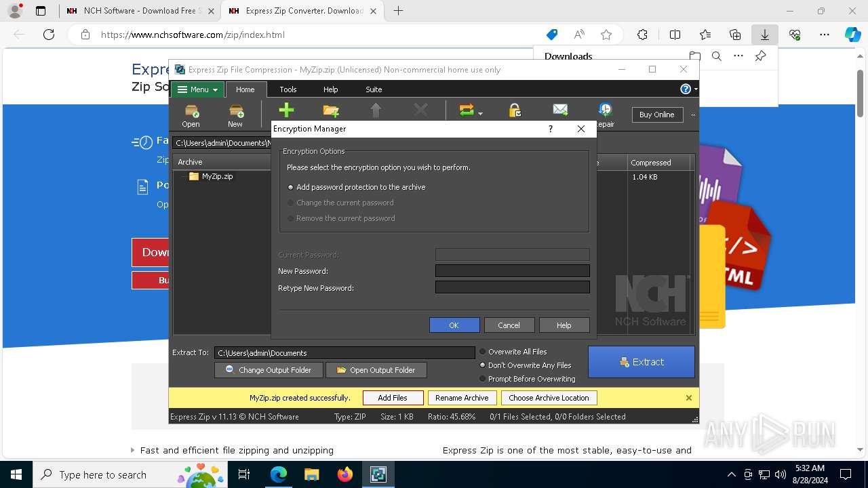Click the grayed-out up arrow toolbar icon
The height and width of the screenshot is (488, 868).
pos(376,110)
